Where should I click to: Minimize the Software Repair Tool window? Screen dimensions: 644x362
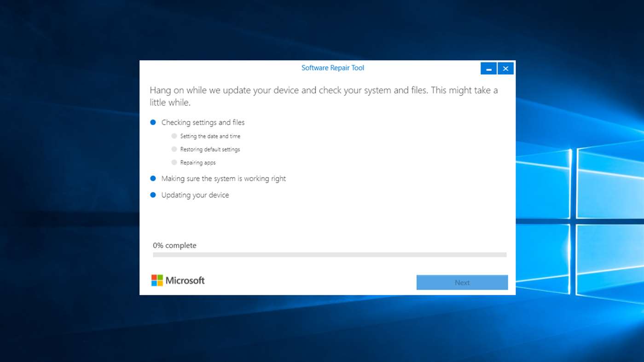pyautogui.click(x=488, y=69)
